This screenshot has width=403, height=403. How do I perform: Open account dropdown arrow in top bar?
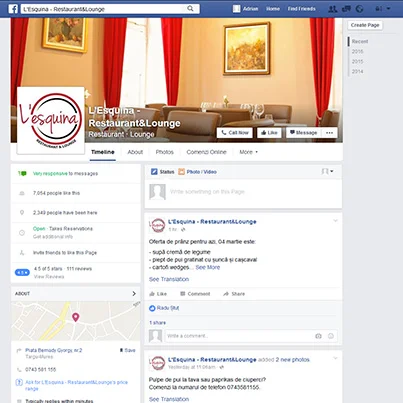(389, 9)
